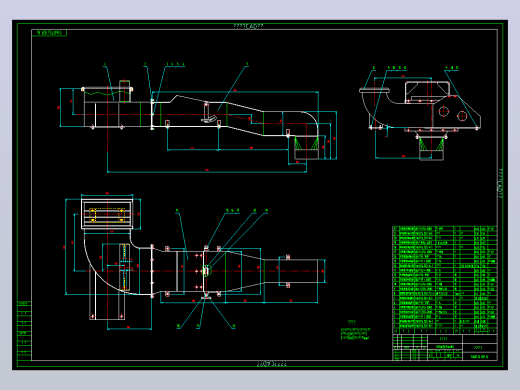The image size is (520, 390).
Task: Select the bottom plan view of the duct
Action: coord(195,262)
